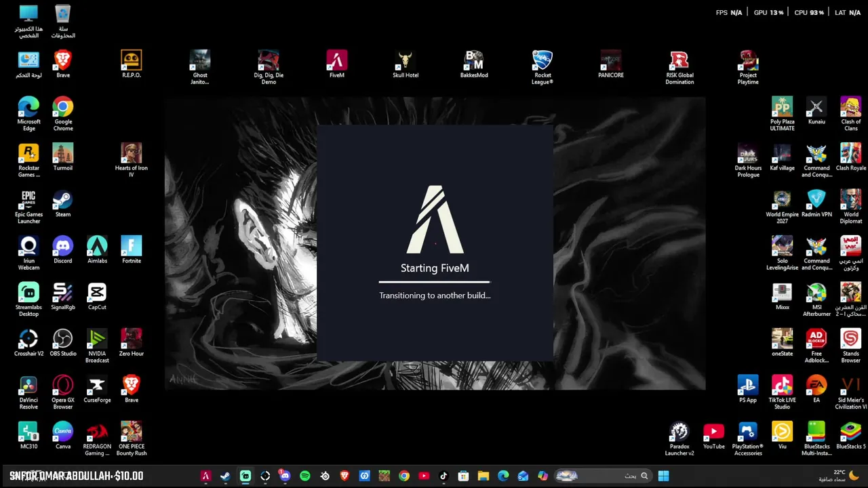Screen dimensions: 868x488
Task: Open the NVIDIA Broadcast icon
Action: pos(97,346)
